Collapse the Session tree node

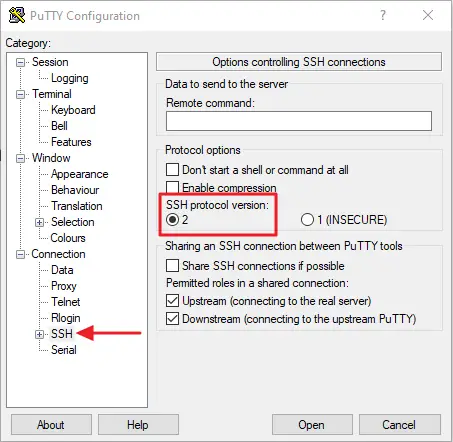point(21,62)
